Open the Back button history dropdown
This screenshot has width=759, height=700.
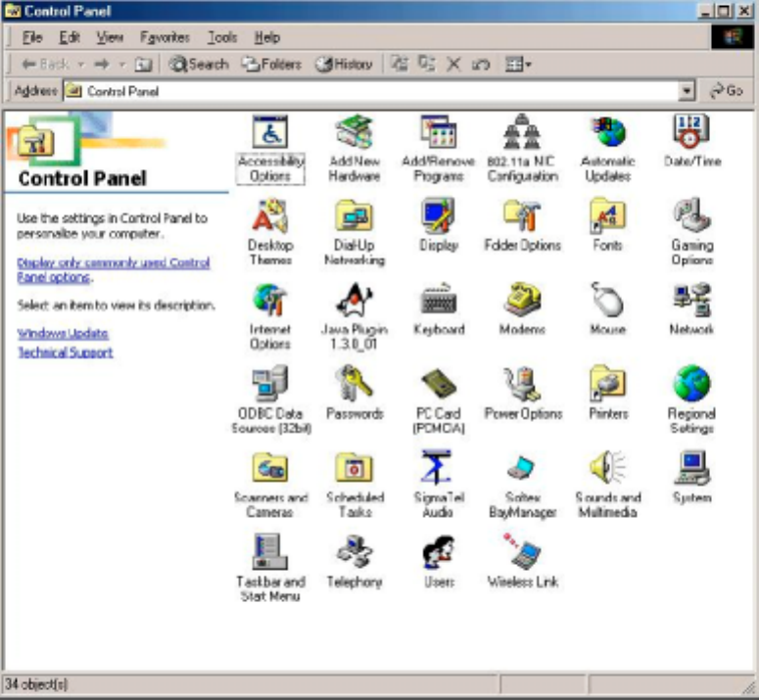[x=81, y=64]
